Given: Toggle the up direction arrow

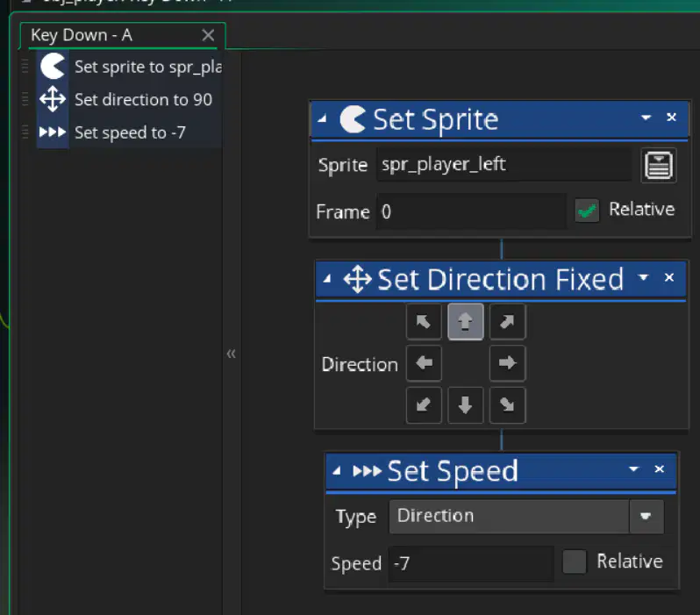Looking at the screenshot, I should [x=465, y=322].
